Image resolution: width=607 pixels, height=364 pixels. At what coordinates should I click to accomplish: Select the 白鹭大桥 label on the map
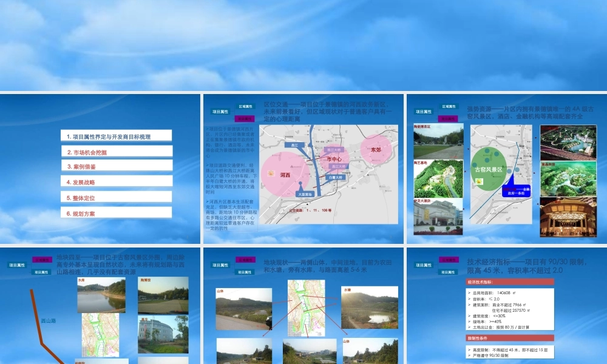[x=335, y=178]
